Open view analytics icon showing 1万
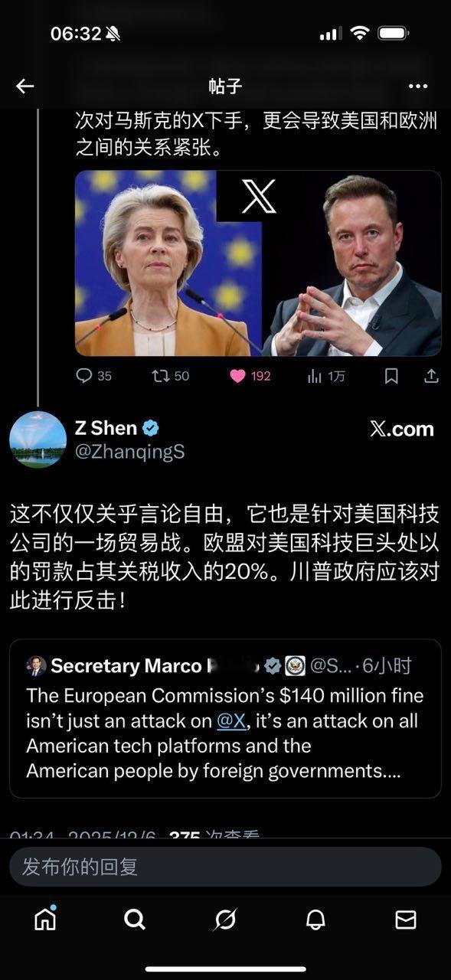 coord(325,376)
